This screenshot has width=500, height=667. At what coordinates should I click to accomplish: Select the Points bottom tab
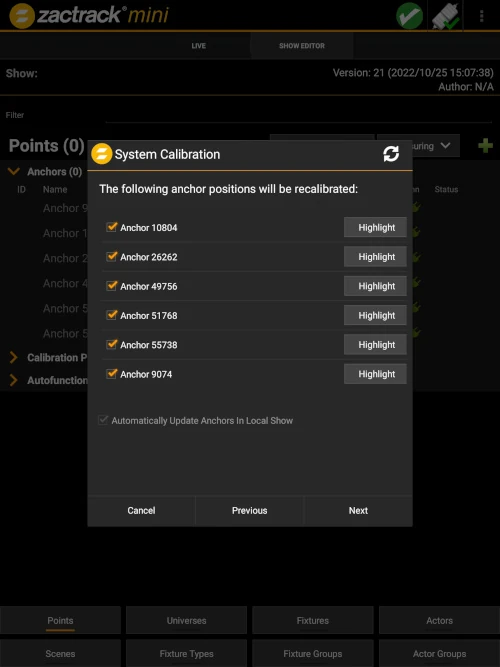coord(60,621)
